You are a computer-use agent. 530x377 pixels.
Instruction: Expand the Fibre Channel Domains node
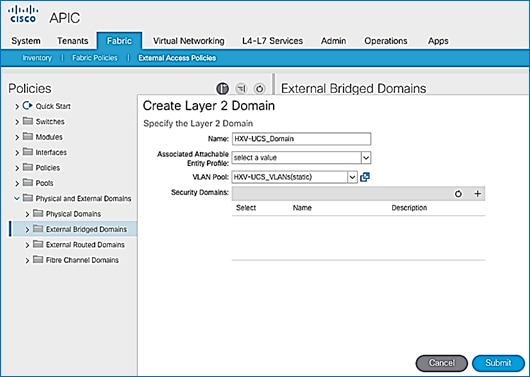click(27, 260)
